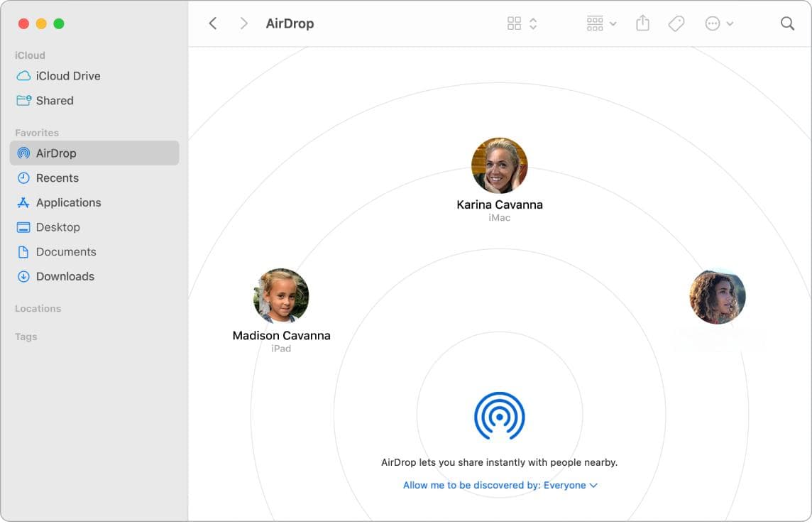Click the iPad device label
812x524 pixels.
click(x=281, y=349)
